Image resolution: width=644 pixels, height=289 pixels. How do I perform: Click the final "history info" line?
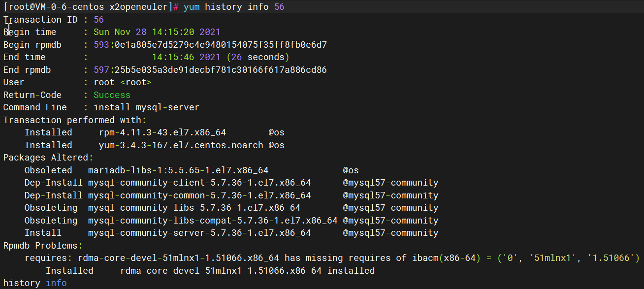[x=34, y=283]
